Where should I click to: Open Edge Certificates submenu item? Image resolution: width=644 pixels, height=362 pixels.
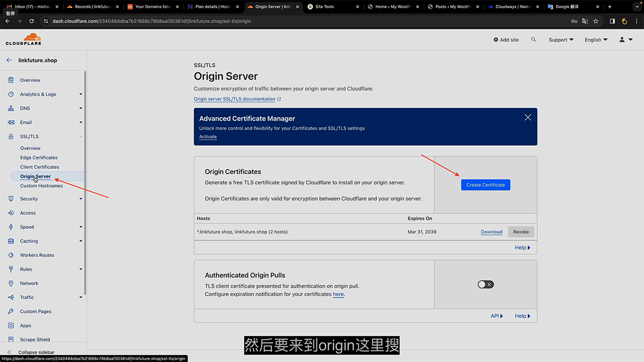tap(39, 158)
